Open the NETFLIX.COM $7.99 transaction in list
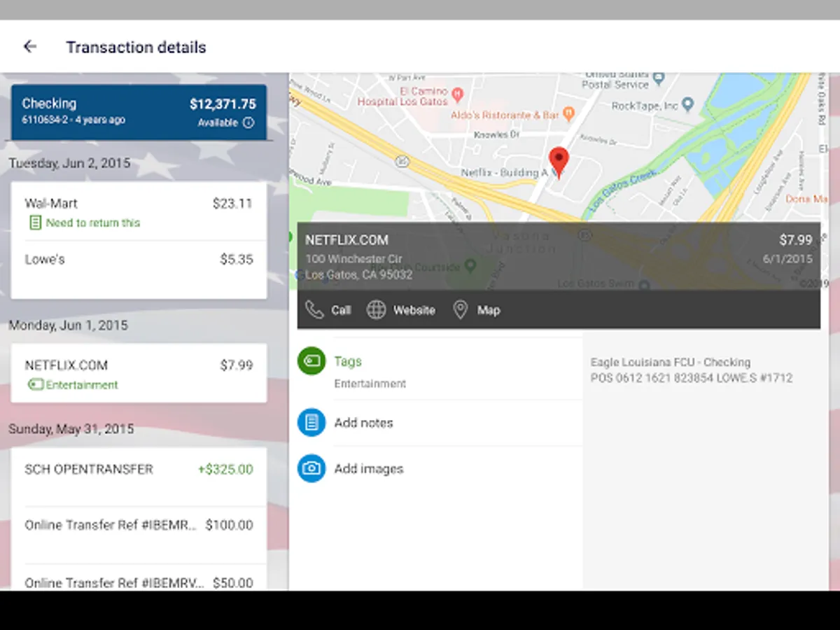 [139, 373]
